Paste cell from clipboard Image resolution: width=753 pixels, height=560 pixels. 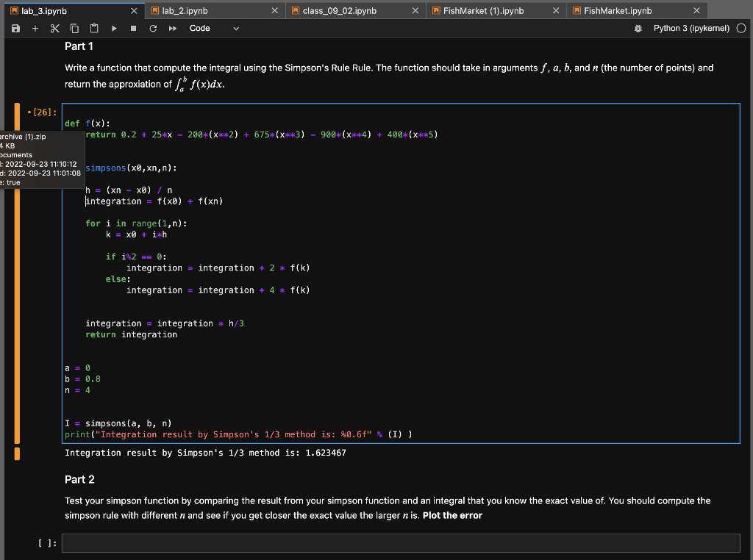[93, 29]
